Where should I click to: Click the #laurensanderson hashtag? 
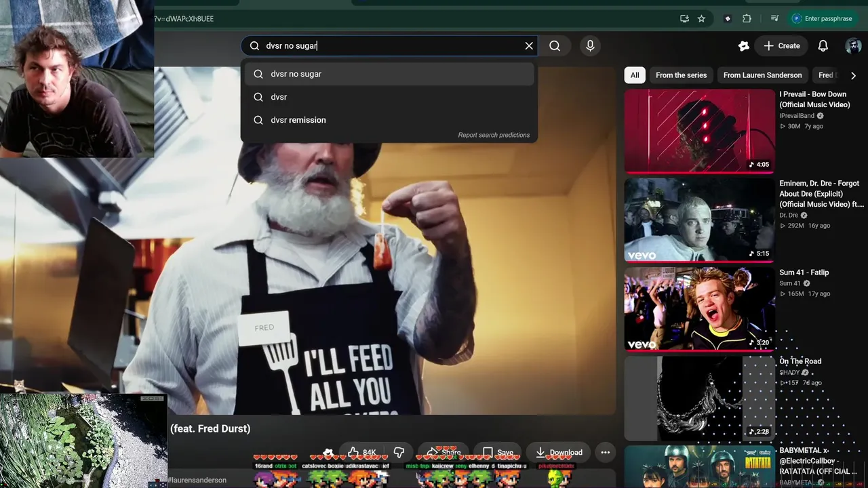[x=197, y=480]
